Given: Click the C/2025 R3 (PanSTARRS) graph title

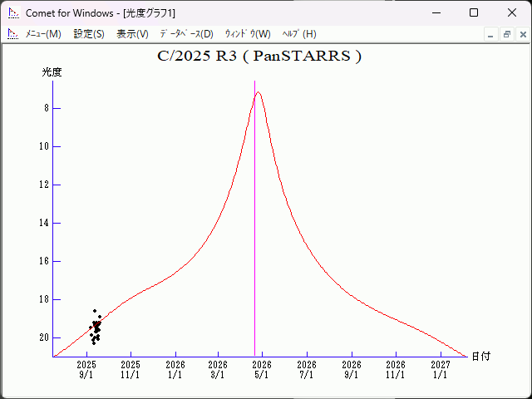Looking at the screenshot, I should 259,57.
